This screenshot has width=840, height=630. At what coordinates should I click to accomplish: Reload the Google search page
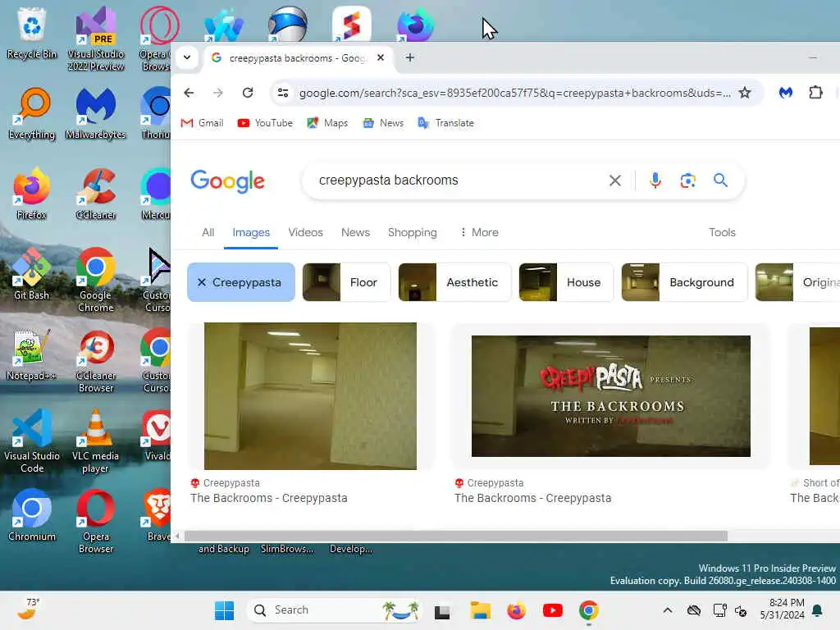point(248,93)
